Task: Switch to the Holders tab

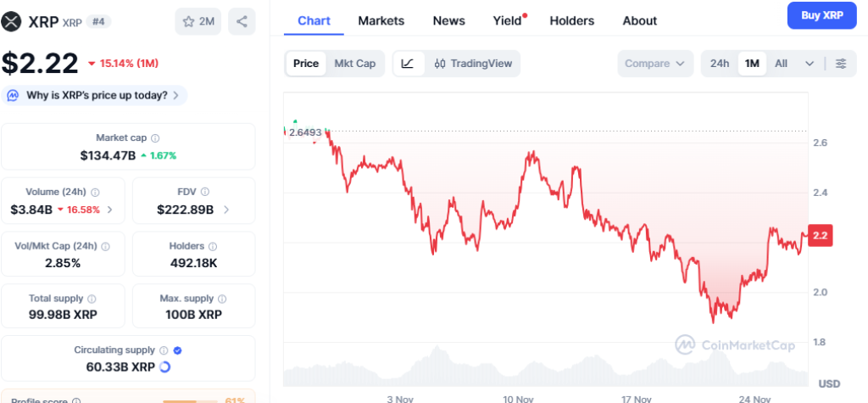Action: [x=572, y=20]
